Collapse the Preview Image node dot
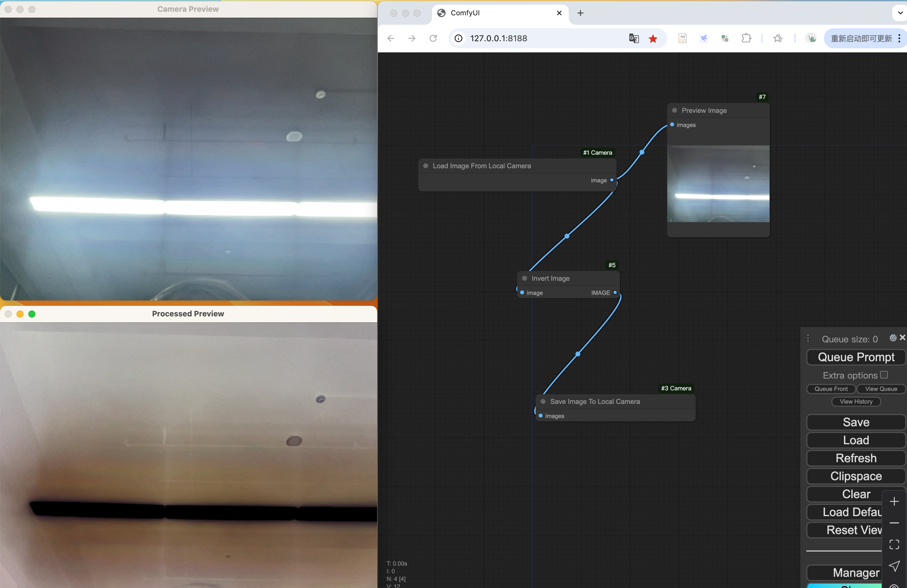 pyautogui.click(x=675, y=110)
